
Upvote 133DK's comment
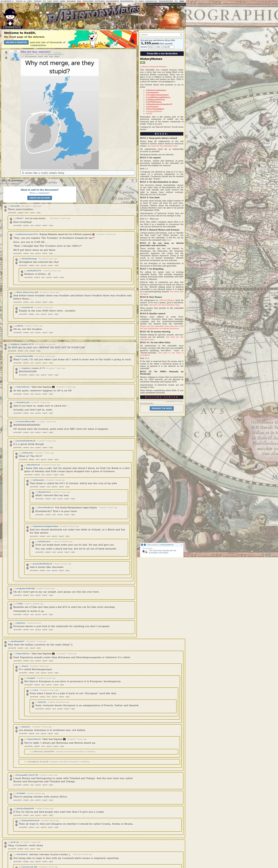point(11,605)
